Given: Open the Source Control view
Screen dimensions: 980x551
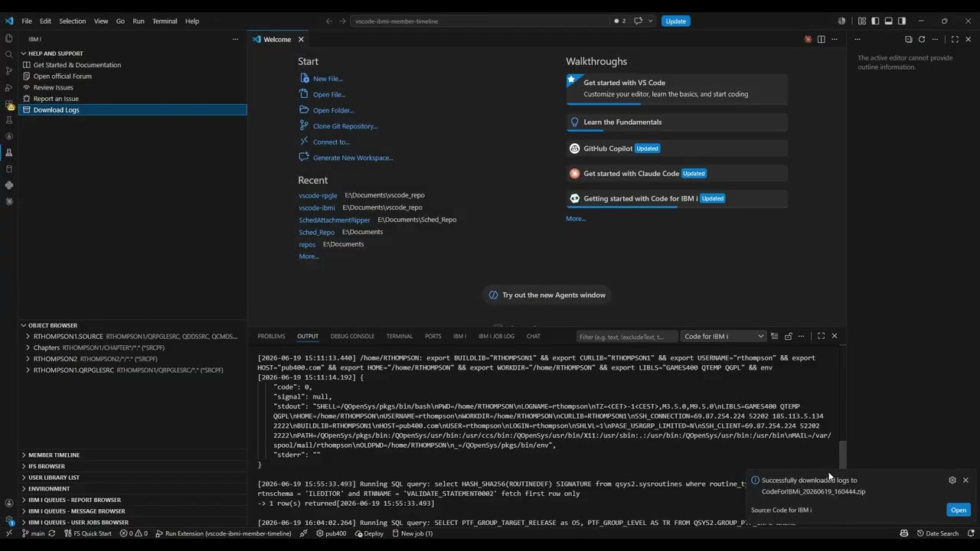Looking at the screenshot, I should [9, 70].
